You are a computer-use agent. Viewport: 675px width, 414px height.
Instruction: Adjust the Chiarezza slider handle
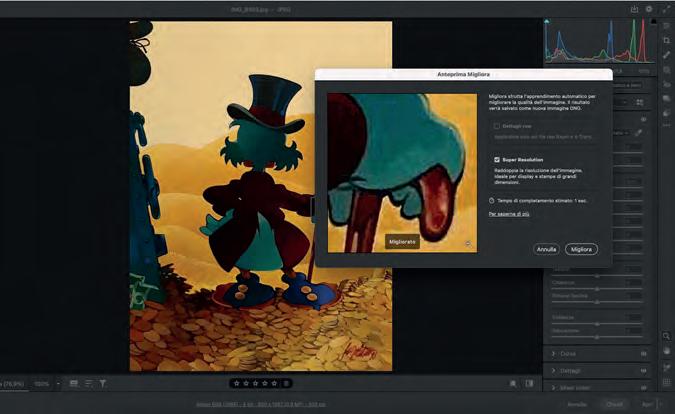pos(597,289)
